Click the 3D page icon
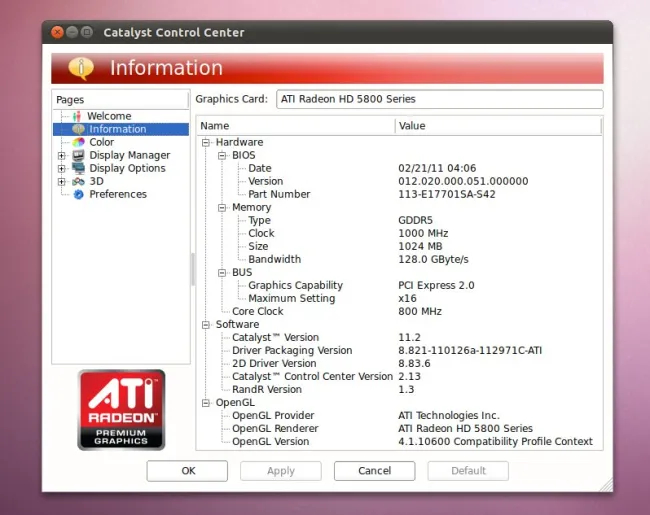Screen dimensions: 650x515 [77, 181]
